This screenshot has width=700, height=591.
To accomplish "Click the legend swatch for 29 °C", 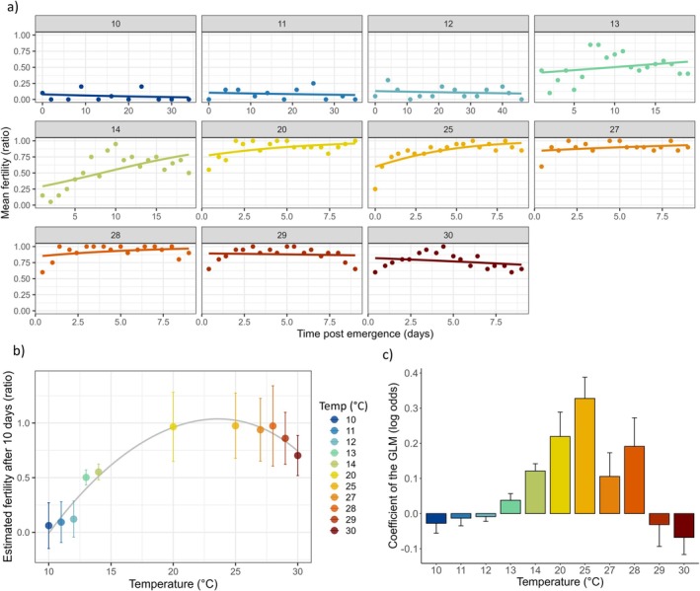I will (x=335, y=520).
